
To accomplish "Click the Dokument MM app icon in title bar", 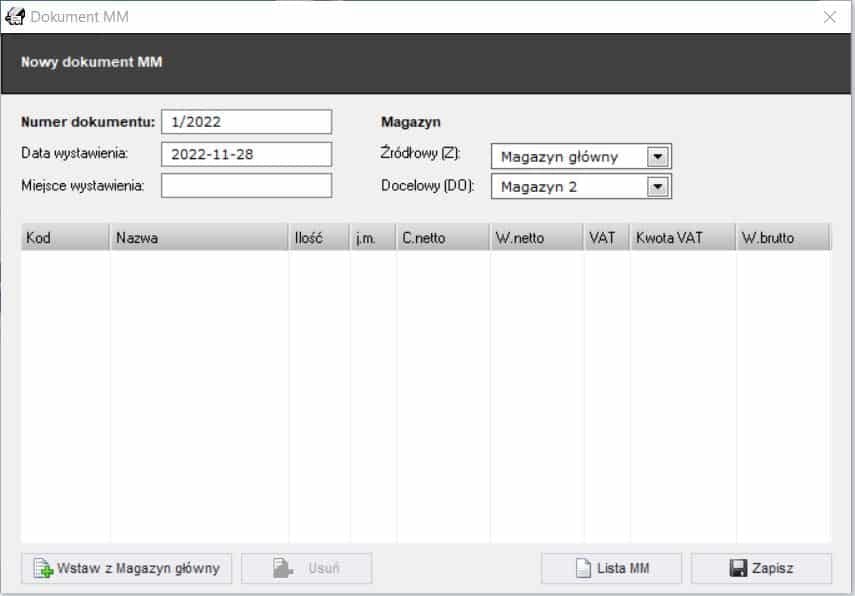I will click(15, 17).
